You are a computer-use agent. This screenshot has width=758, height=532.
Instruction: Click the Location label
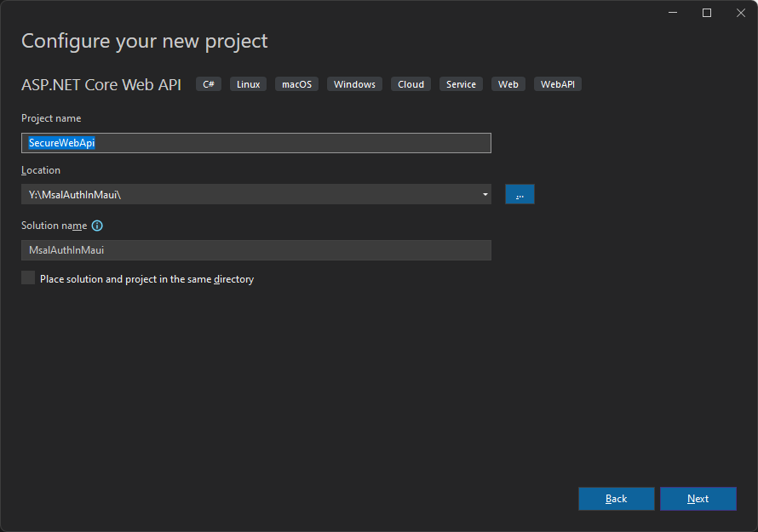point(41,170)
